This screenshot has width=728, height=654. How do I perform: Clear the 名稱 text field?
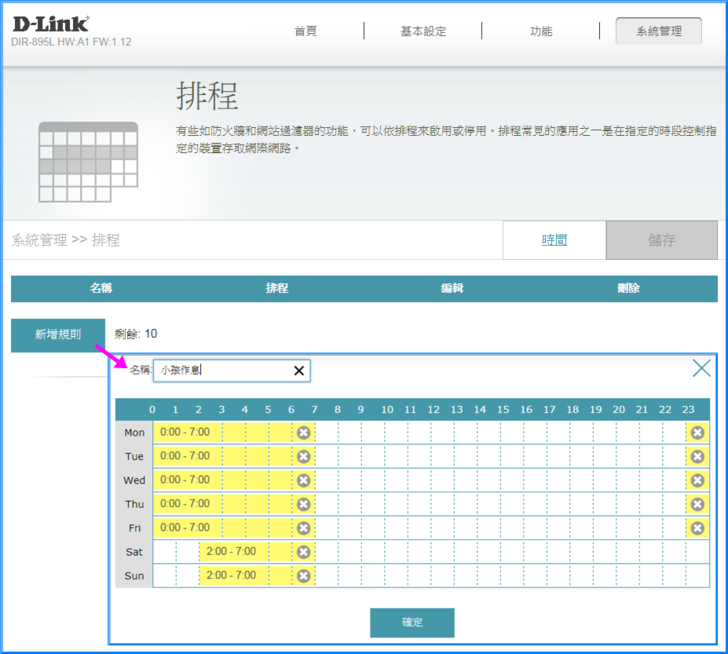click(x=298, y=371)
